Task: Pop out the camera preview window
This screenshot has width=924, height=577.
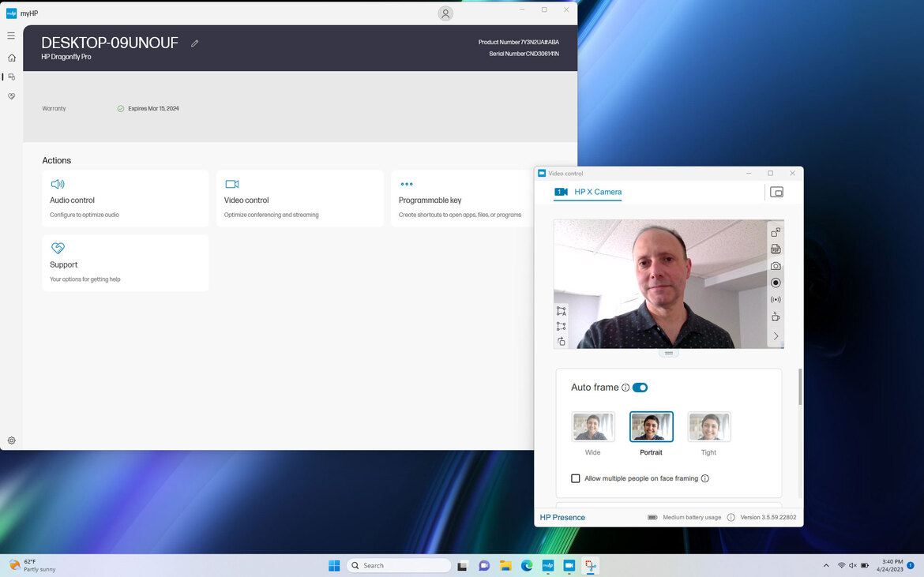Action: (776, 232)
